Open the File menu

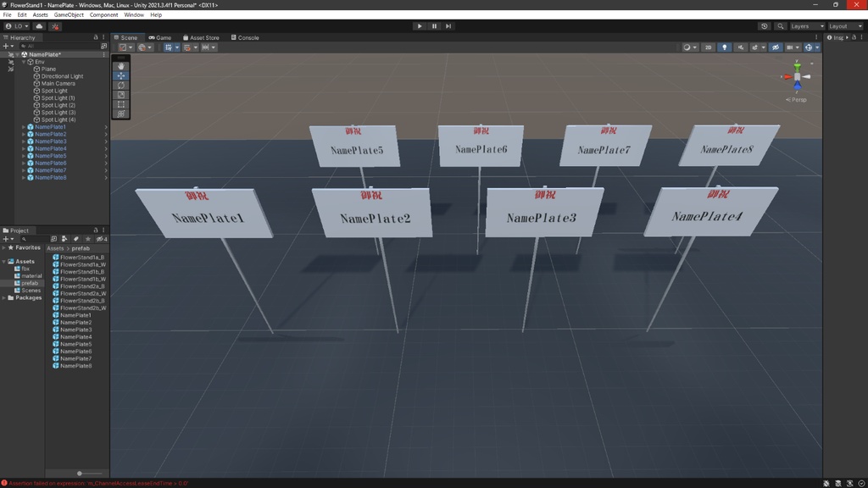tap(7, 15)
